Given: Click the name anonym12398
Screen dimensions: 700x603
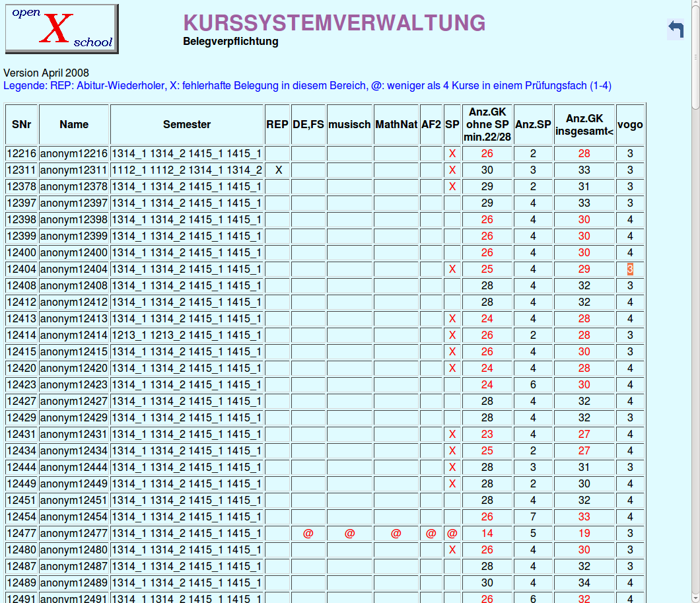Looking at the screenshot, I should (74, 219).
